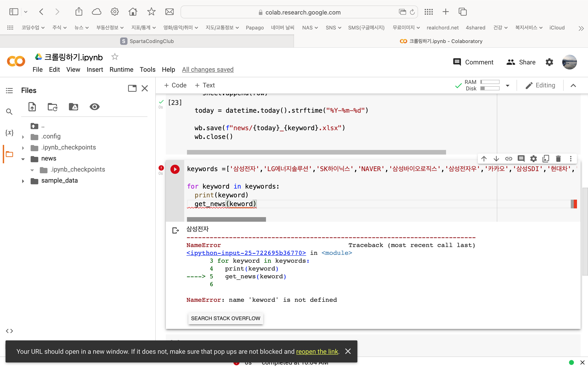Viewport: 588px width, 368px height.
Task: Open Colab settings gear in header
Action: tap(549, 62)
